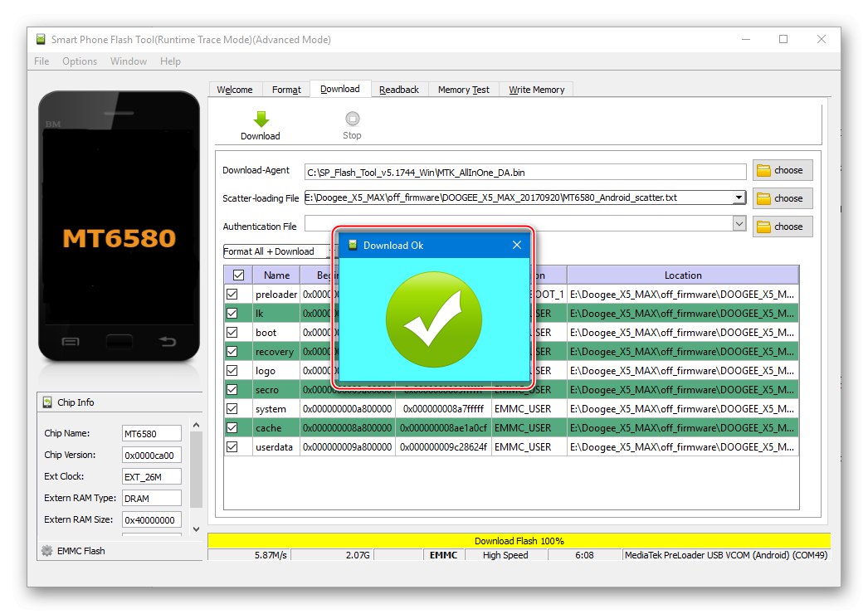Select the recovery partition row

[x=275, y=351]
